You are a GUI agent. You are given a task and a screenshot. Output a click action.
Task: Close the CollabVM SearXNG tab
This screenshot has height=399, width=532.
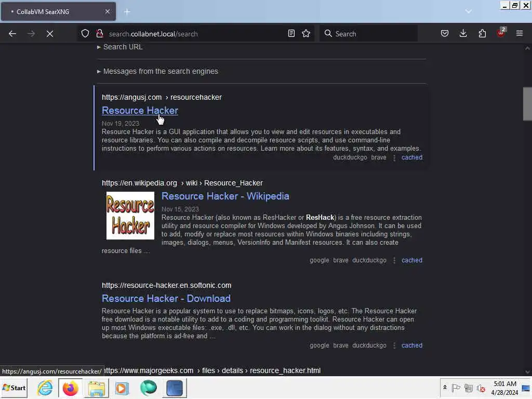(108, 11)
